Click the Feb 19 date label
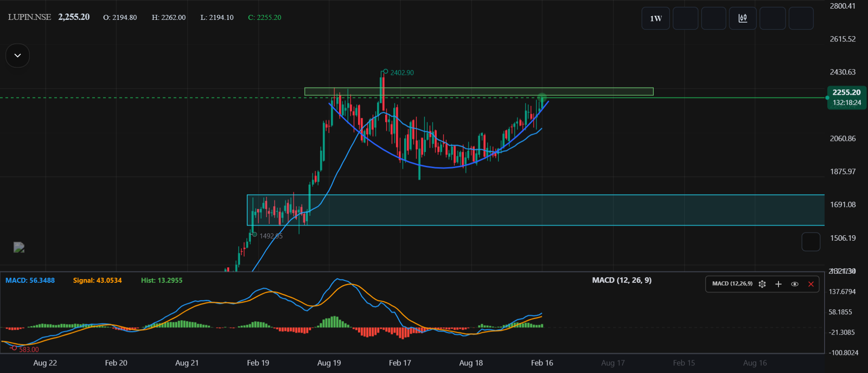868x373 pixels. [258, 363]
